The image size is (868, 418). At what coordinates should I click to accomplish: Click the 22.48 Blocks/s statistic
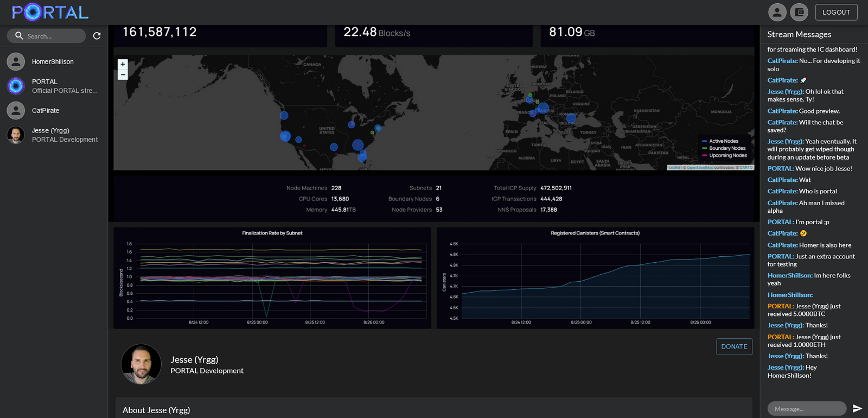tap(376, 33)
